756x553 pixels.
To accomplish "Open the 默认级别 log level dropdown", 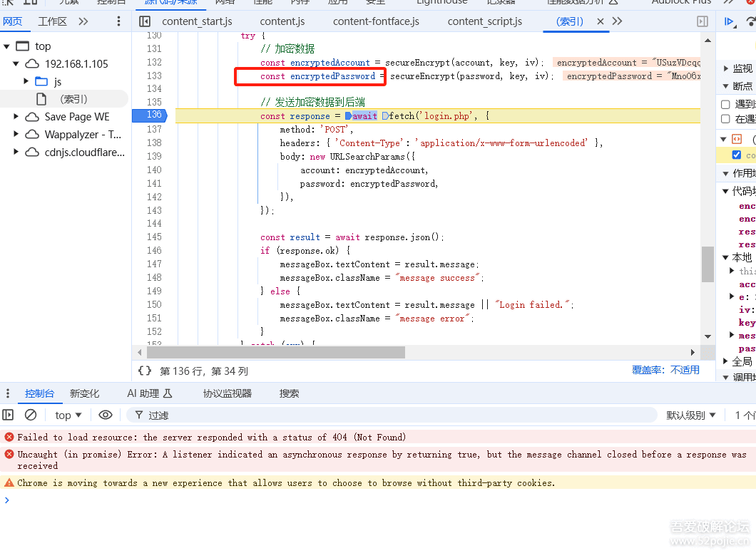I will (690, 415).
